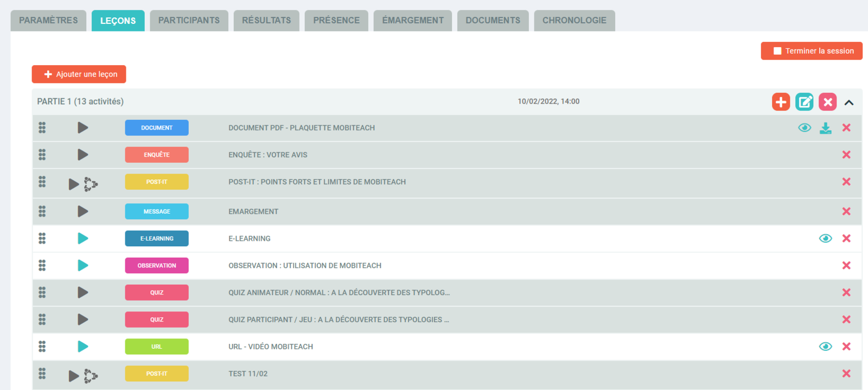This screenshot has width=868, height=390.
Task: Switch to the Participants tab
Action: tap(189, 21)
